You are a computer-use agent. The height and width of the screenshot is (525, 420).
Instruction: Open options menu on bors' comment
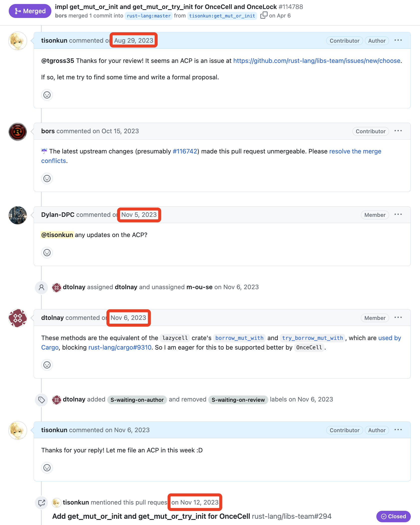398,131
